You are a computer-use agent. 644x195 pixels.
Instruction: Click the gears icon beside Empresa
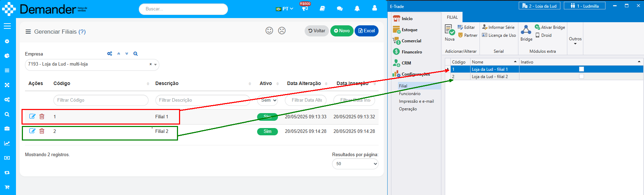[110, 54]
